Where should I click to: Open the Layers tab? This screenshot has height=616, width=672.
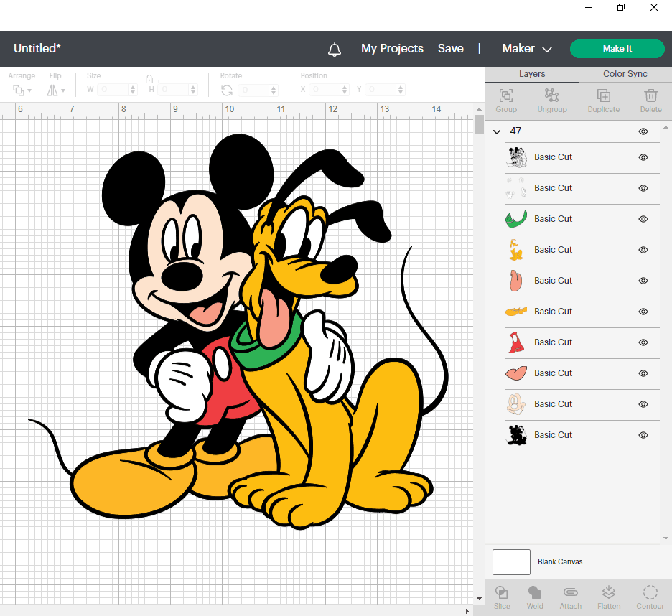(x=532, y=74)
